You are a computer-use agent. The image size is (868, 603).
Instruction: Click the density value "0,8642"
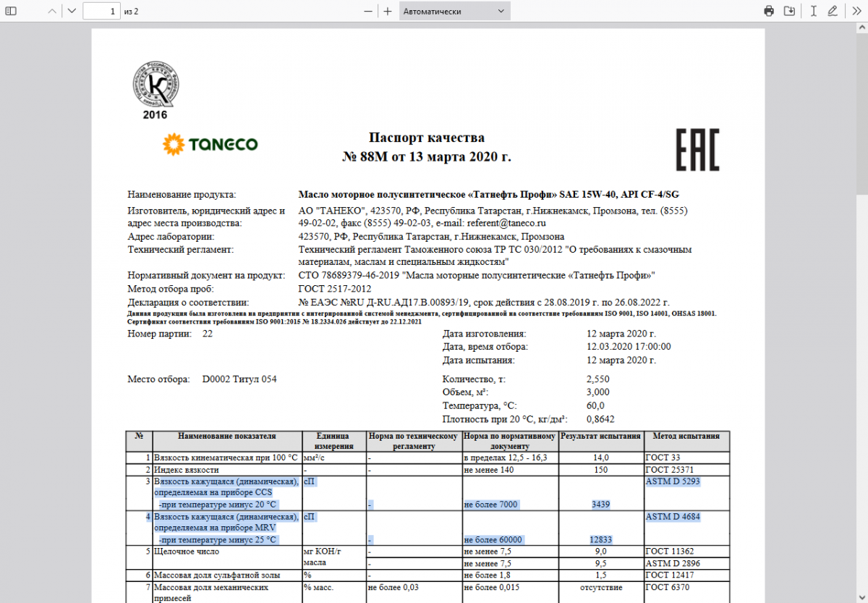click(601, 418)
